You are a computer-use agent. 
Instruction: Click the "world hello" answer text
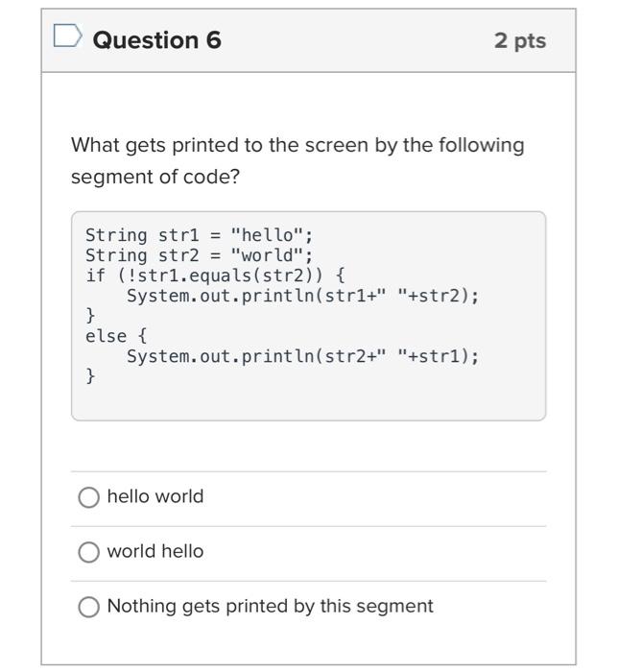[155, 551]
